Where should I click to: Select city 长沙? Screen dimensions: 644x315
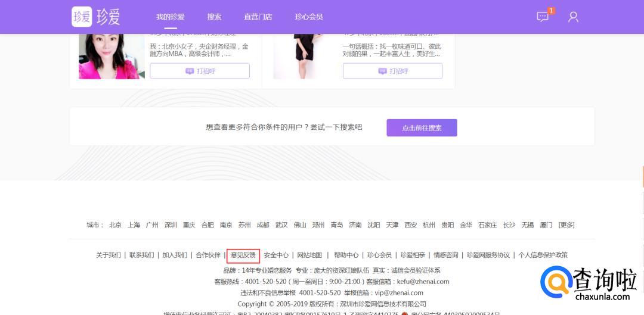click(509, 225)
